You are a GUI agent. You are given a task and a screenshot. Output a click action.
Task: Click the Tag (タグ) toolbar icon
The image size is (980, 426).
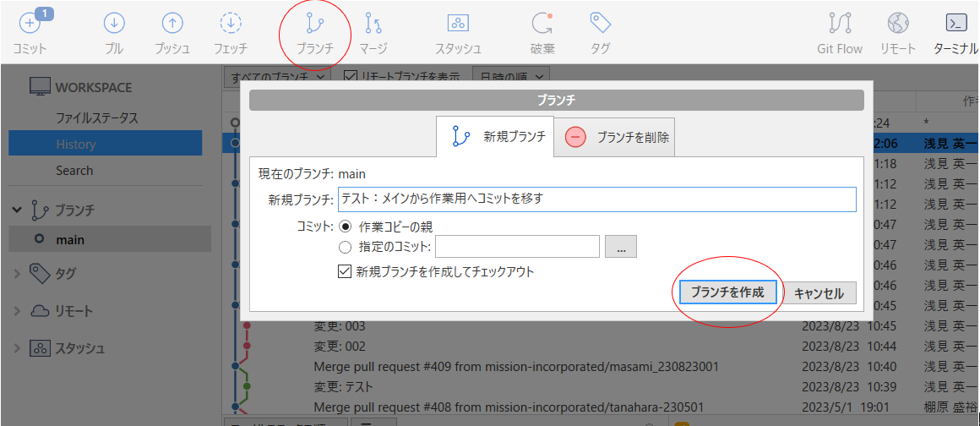click(x=600, y=25)
